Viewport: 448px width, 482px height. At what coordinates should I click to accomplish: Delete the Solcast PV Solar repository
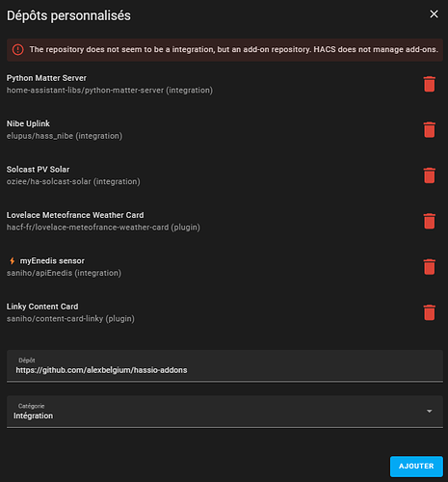point(429,175)
